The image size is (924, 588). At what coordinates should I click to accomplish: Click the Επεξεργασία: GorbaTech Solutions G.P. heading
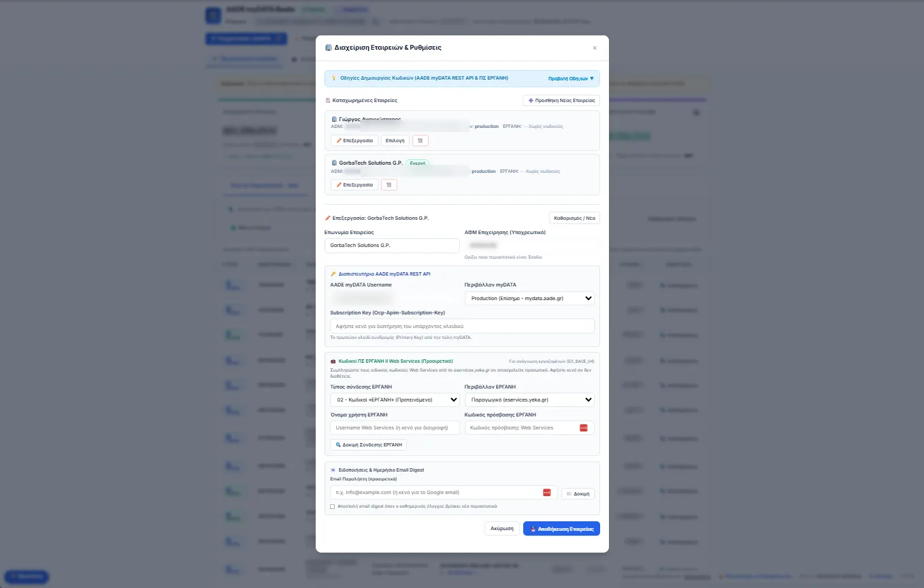(x=377, y=218)
